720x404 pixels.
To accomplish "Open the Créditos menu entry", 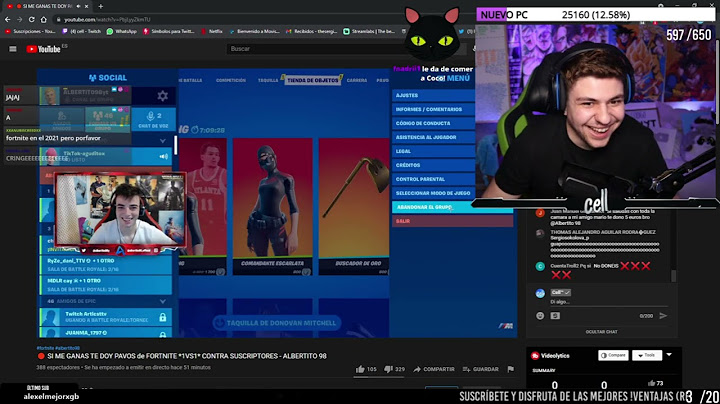I will point(433,165).
